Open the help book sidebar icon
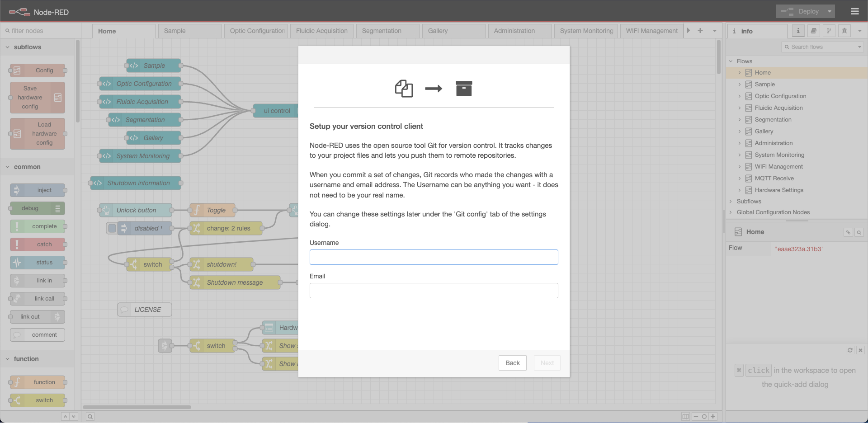 (x=813, y=31)
